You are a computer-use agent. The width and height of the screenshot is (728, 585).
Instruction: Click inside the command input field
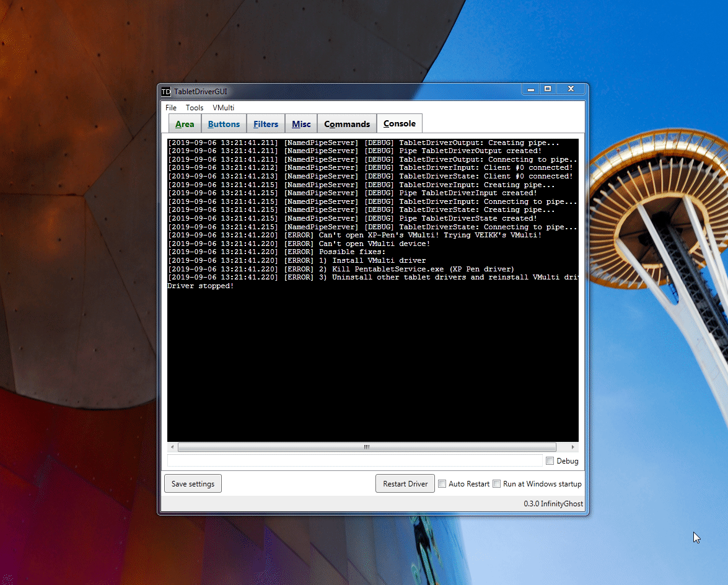coord(353,460)
